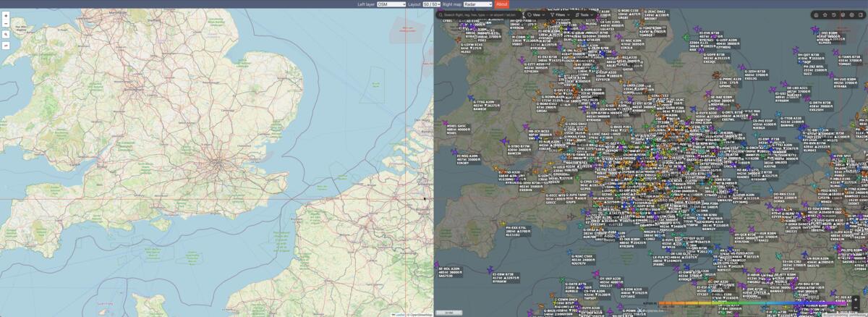Click the radar scale bar at bottom left
This screenshot has height=317, width=868.
tap(448, 313)
